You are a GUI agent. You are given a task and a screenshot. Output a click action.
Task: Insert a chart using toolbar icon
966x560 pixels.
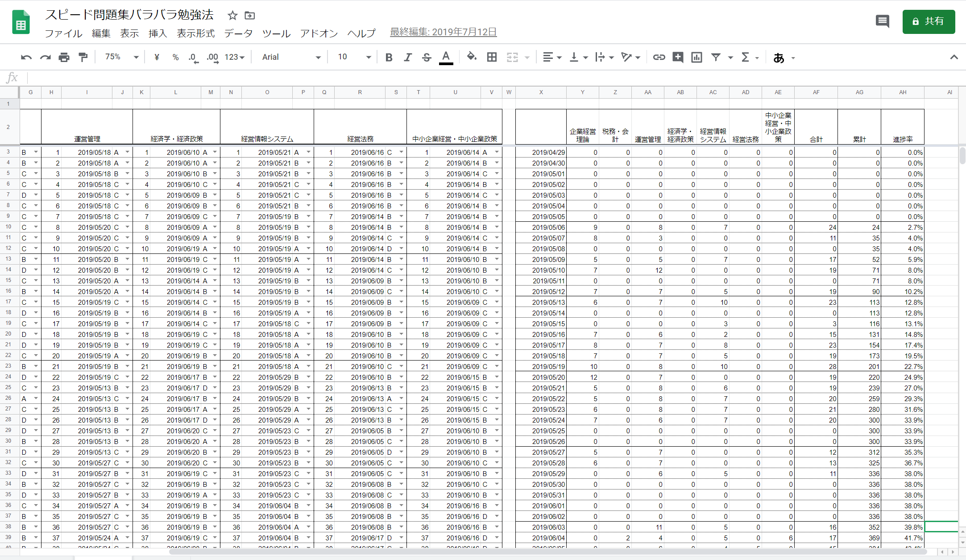696,57
